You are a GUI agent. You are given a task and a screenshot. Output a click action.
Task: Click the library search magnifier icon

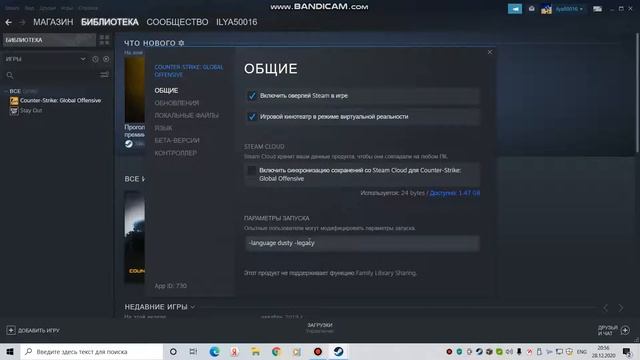(10, 75)
